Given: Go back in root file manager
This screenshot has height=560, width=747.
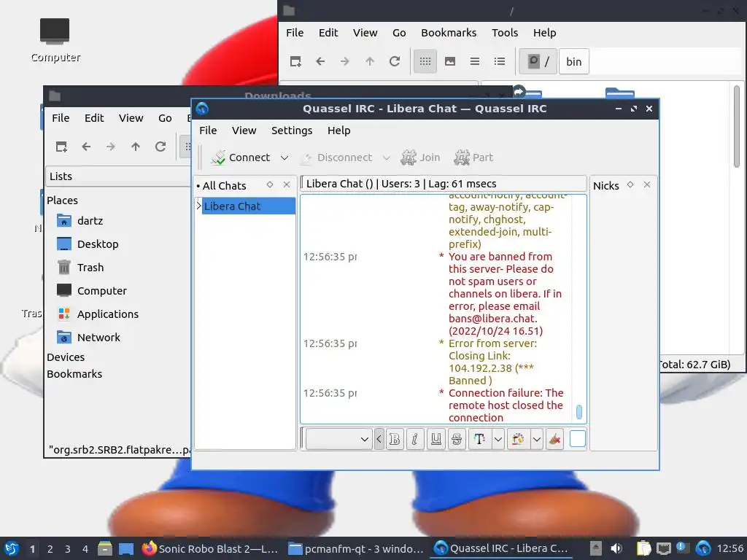Looking at the screenshot, I should (320, 61).
